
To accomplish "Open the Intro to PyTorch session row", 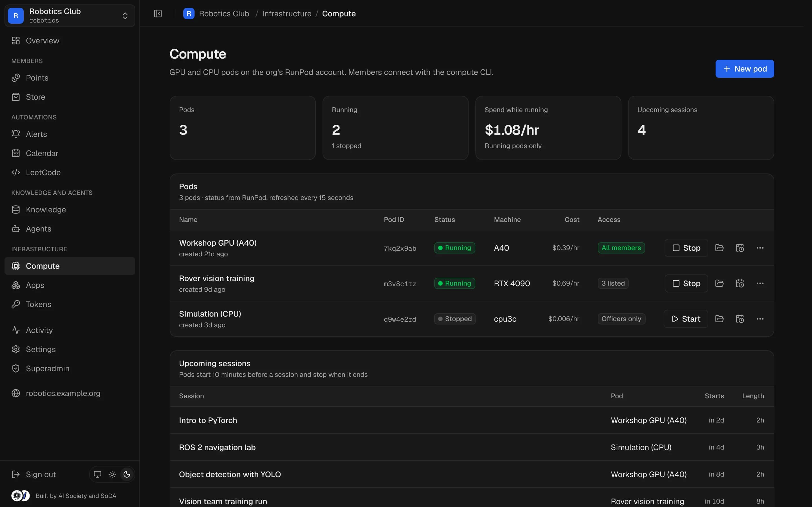I will (x=471, y=420).
